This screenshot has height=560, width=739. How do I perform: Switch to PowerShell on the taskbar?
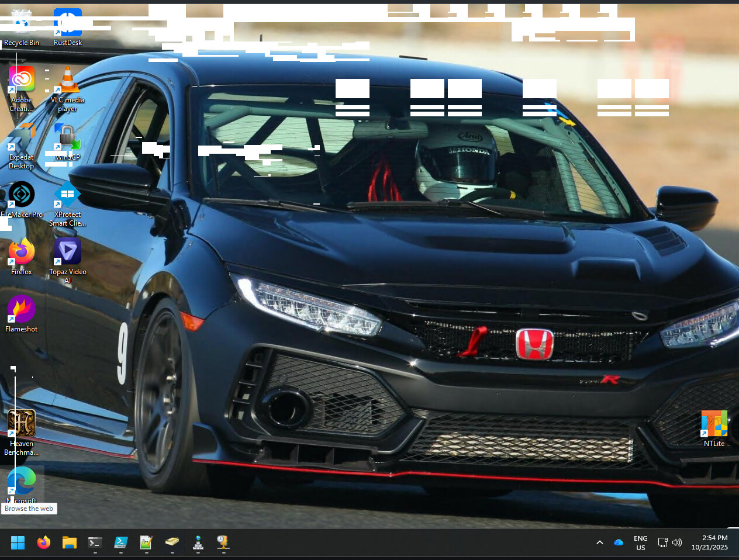[x=121, y=542]
